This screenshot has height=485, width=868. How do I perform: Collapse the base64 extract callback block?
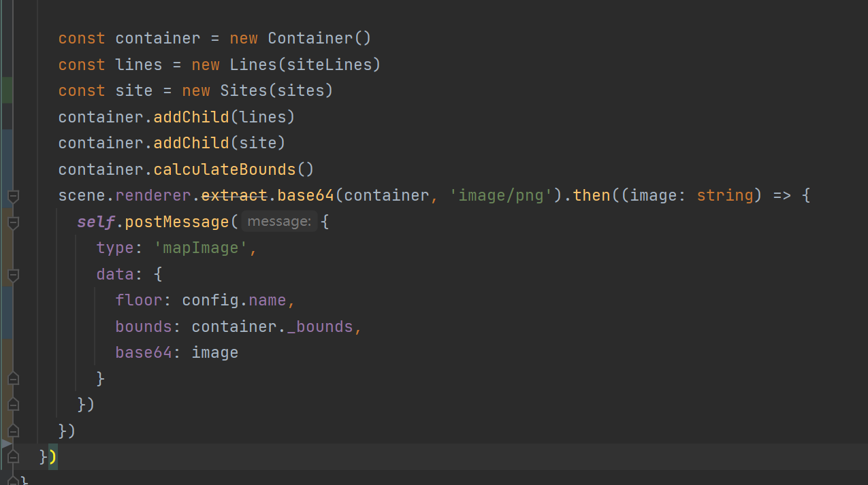pos(12,197)
